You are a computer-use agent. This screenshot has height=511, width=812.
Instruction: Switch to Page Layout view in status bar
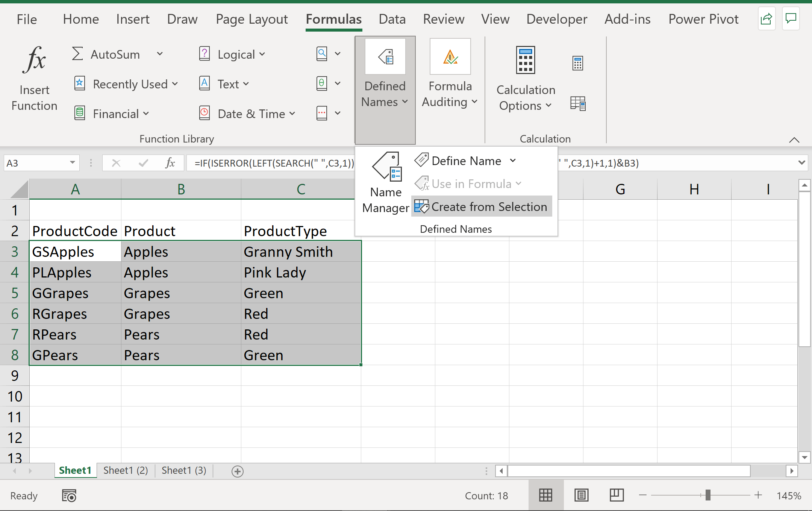tap(581, 495)
